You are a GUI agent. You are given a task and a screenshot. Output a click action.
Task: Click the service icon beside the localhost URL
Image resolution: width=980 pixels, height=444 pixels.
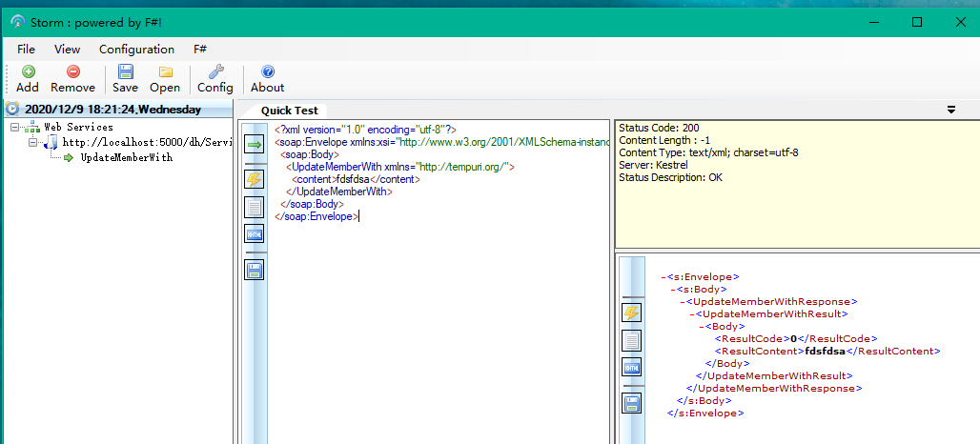[x=51, y=142]
